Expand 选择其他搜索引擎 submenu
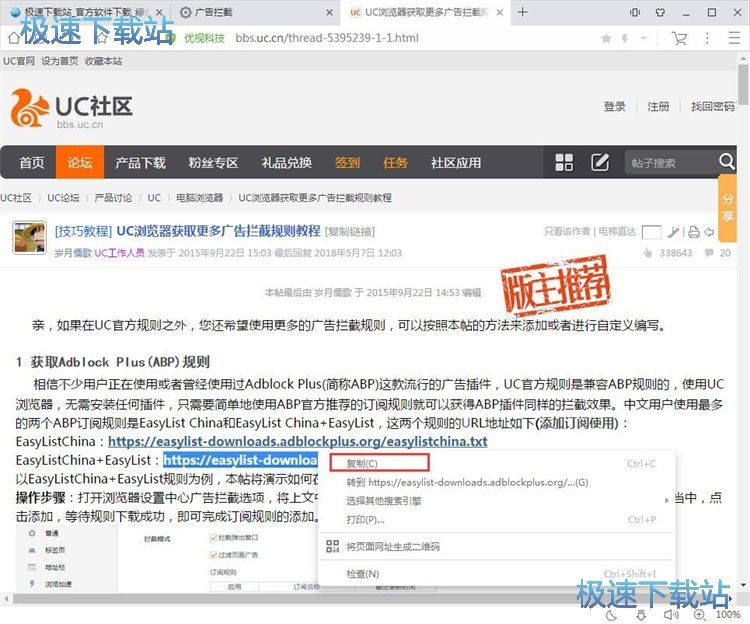Image resolution: width=750 pixels, height=624 pixels. 496,501
